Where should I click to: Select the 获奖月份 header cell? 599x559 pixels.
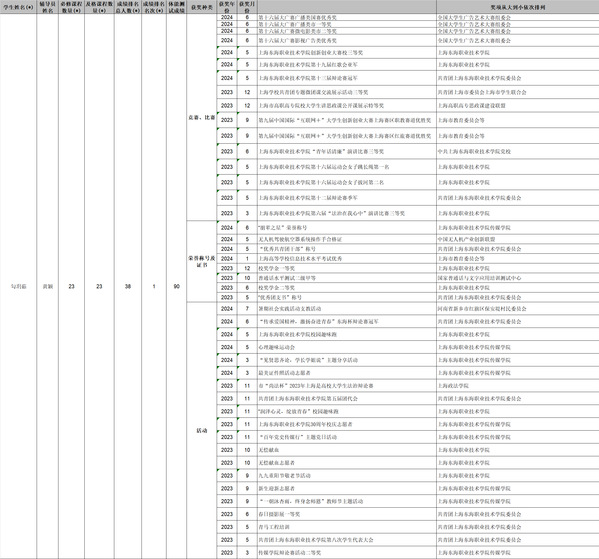point(247,7)
